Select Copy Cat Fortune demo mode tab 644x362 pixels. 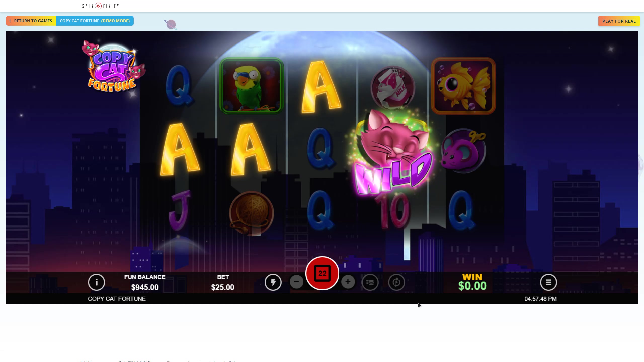[x=95, y=21]
